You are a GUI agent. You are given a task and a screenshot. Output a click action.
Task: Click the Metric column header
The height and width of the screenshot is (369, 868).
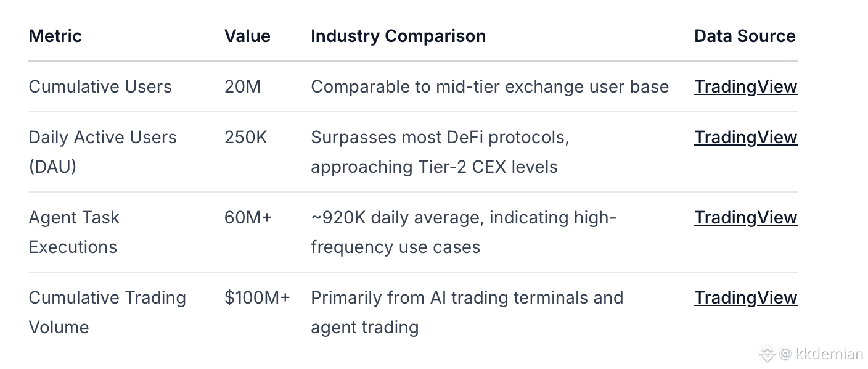click(55, 36)
